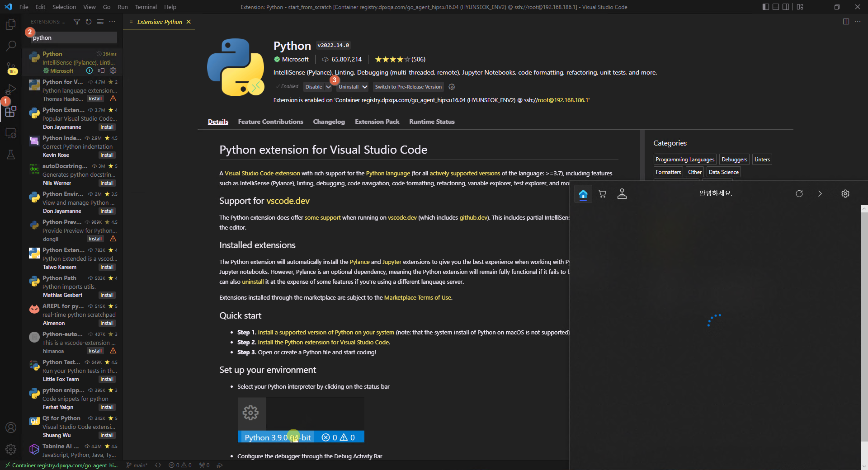Click Switch to Pre-Release Version button
The height and width of the screenshot is (470, 868).
[408, 87]
